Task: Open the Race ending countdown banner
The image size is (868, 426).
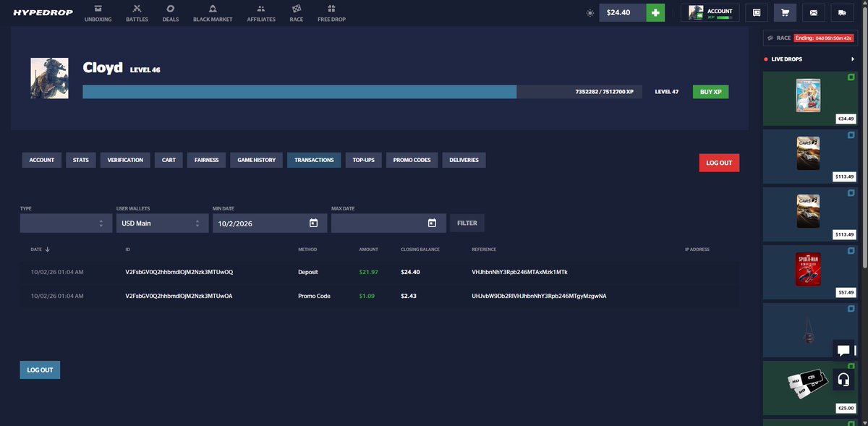Action: coord(810,38)
